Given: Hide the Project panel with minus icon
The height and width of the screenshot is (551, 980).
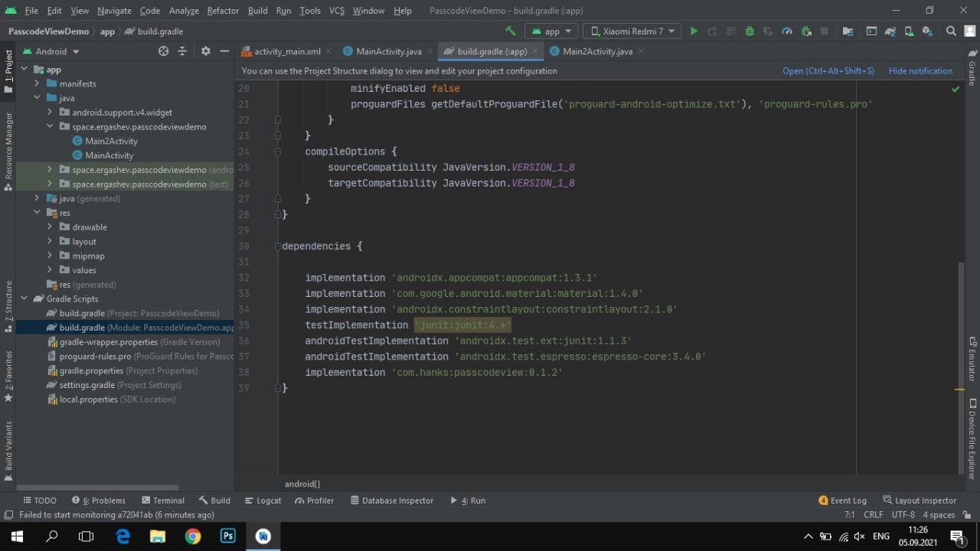Looking at the screenshot, I should click(x=224, y=51).
